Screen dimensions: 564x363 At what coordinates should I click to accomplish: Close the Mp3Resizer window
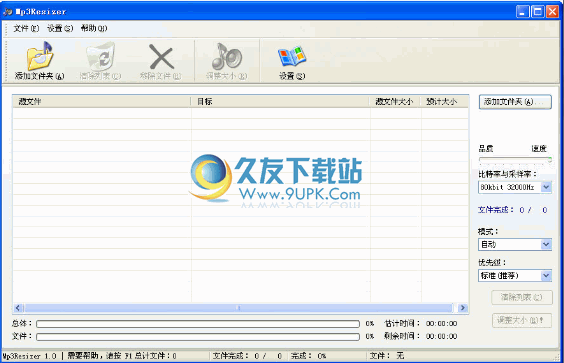click(552, 12)
